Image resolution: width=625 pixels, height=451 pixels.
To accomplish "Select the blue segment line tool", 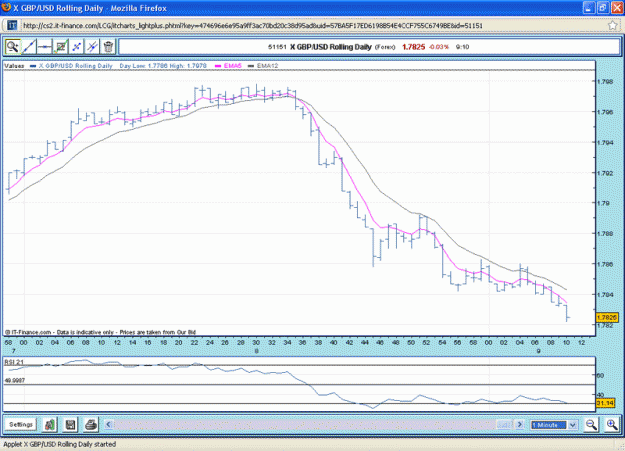I will 77,47.
